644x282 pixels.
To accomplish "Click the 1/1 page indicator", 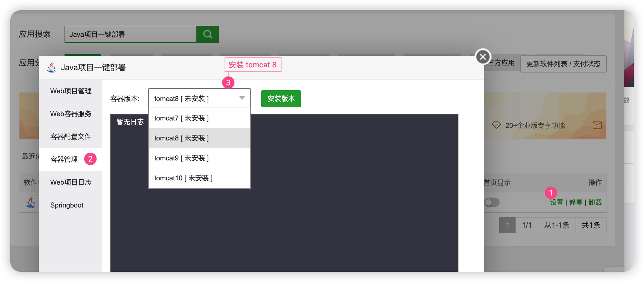I will [x=527, y=225].
